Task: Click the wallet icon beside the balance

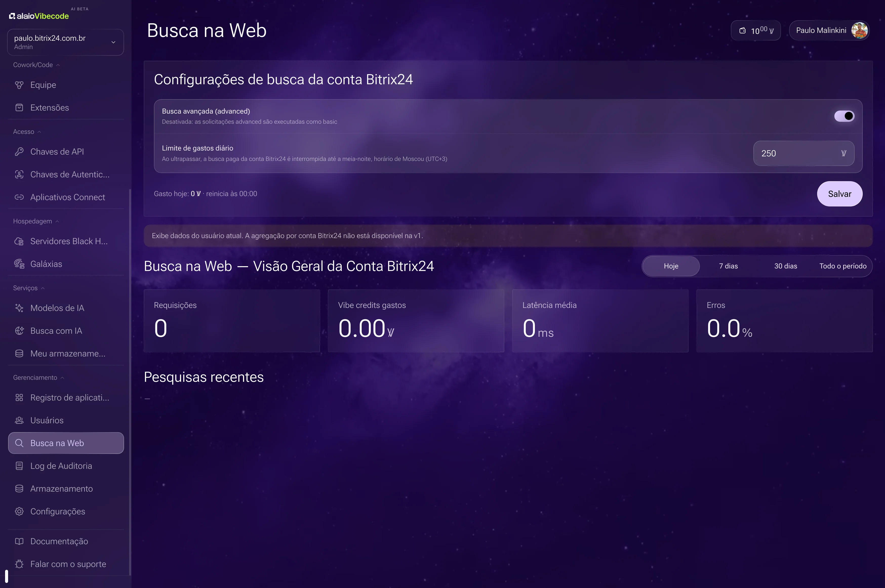Action: [742, 31]
